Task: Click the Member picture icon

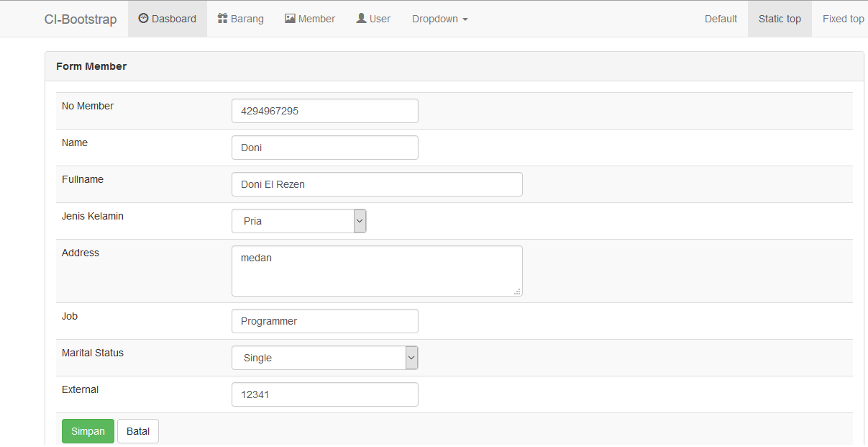Action: (x=290, y=19)
